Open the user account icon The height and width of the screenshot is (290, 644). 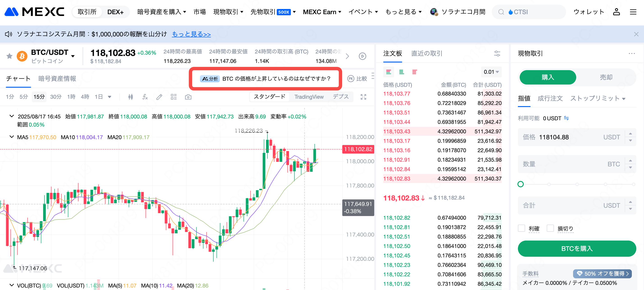pyautogui.click(x=616, y=12)
